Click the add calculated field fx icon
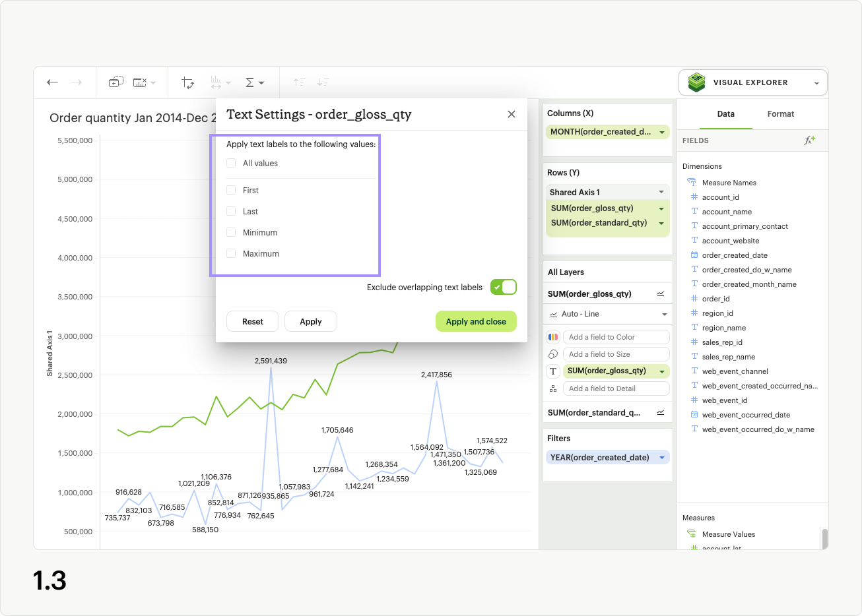This screenshot has width=862, height=616. [810, 140]
